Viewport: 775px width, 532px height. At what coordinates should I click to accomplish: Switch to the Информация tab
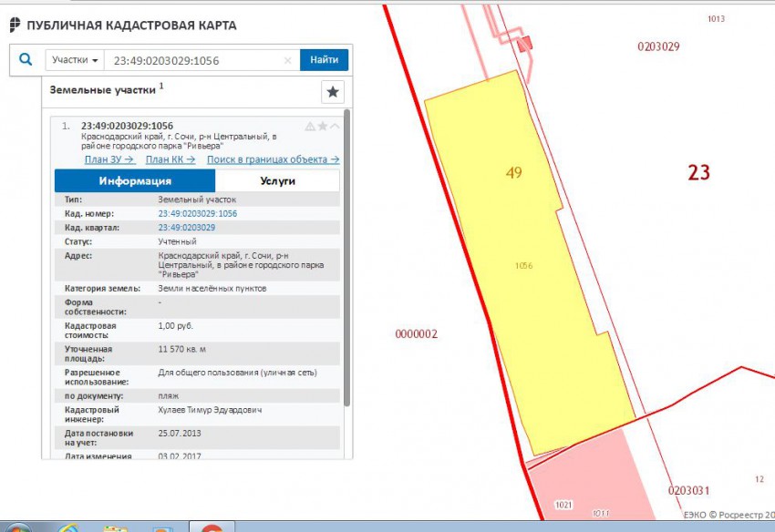coord(135,180)
